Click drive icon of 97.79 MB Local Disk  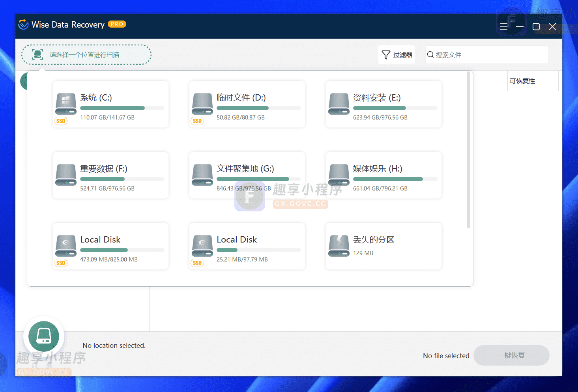202,246
